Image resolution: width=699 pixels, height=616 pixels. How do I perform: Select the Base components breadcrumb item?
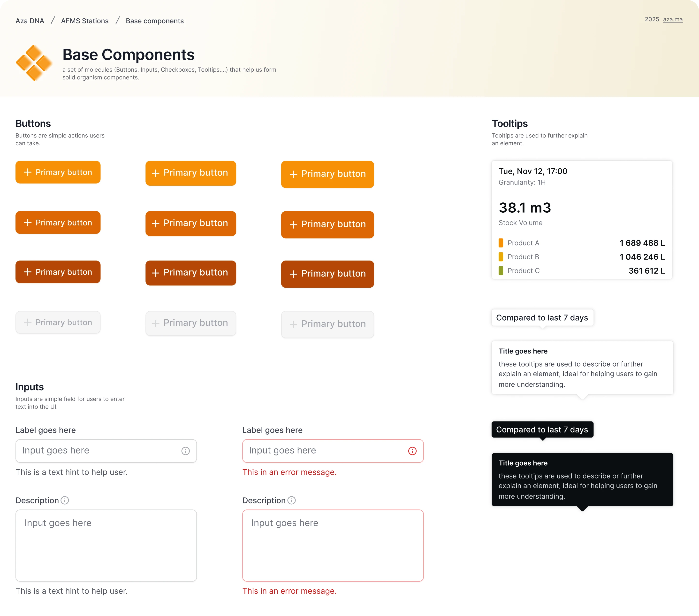(155, 21)
